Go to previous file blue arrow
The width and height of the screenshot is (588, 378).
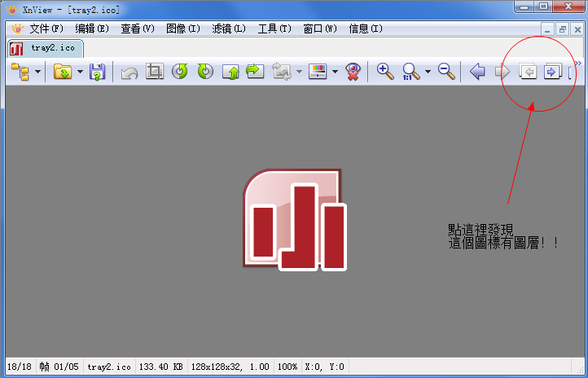[477, 71]
